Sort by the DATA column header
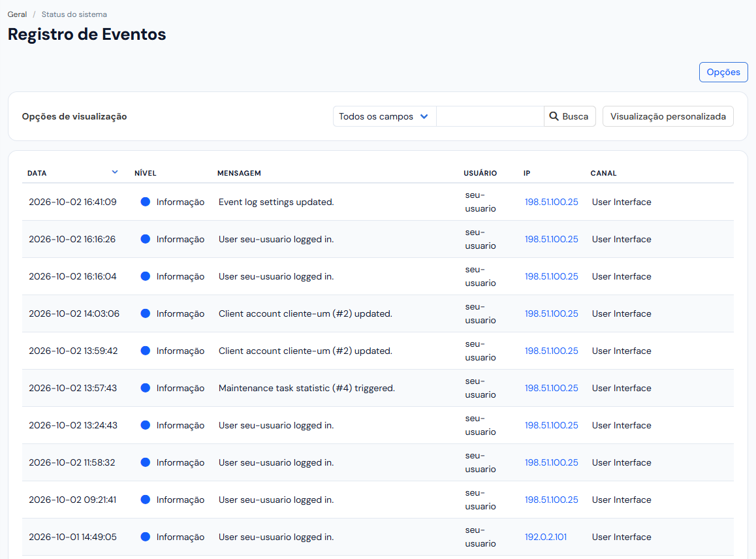This screenshot has width=756, height=559. tap(37, 173)
